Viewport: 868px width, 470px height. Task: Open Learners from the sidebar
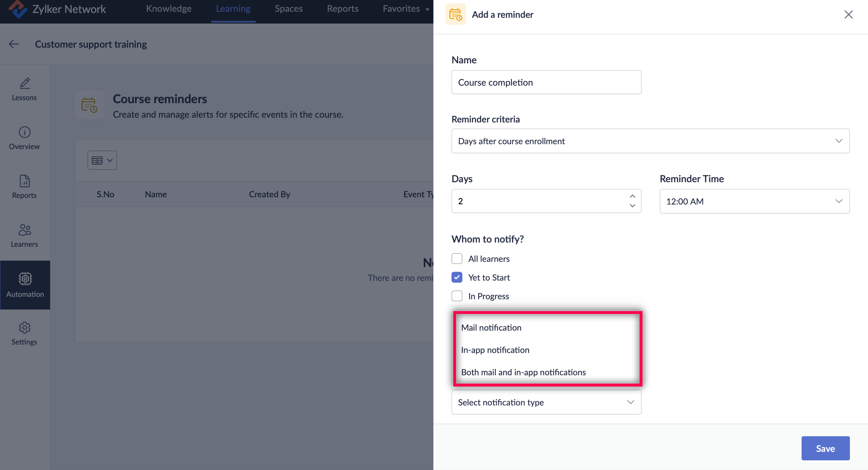click(24, 236)
